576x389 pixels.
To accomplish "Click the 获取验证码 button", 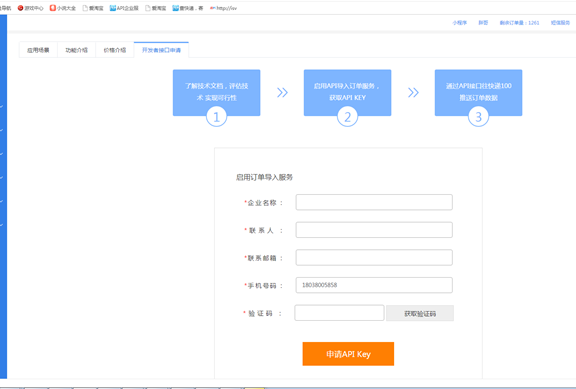I will click(x=420, y=313).
